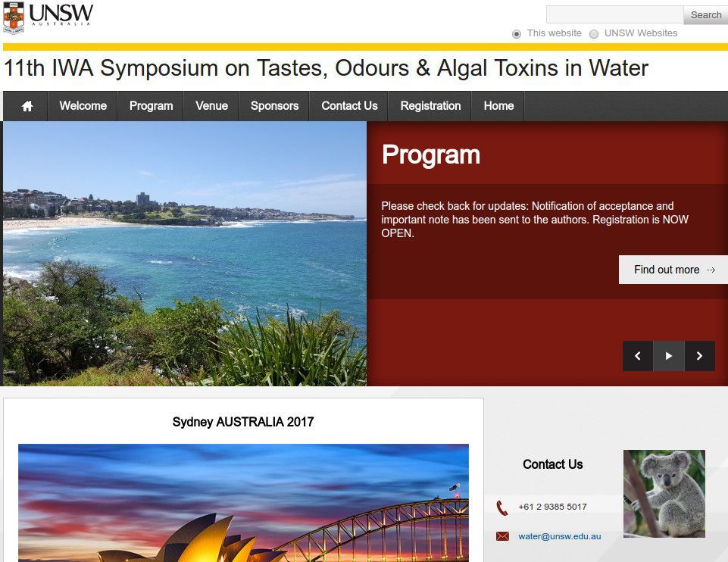Open the Program menu item
This screenshot has height=562, width=728.
[x=151, y=106]
